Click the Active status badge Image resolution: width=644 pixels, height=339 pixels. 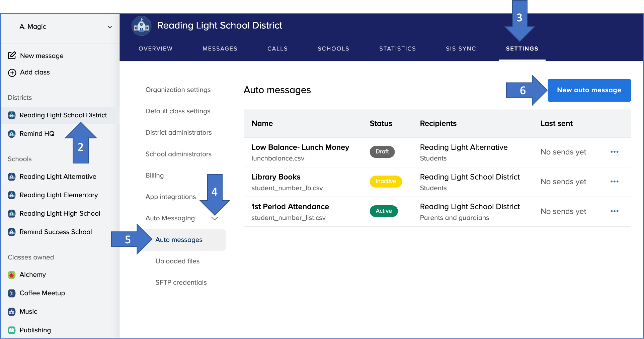tap(384, 211)
